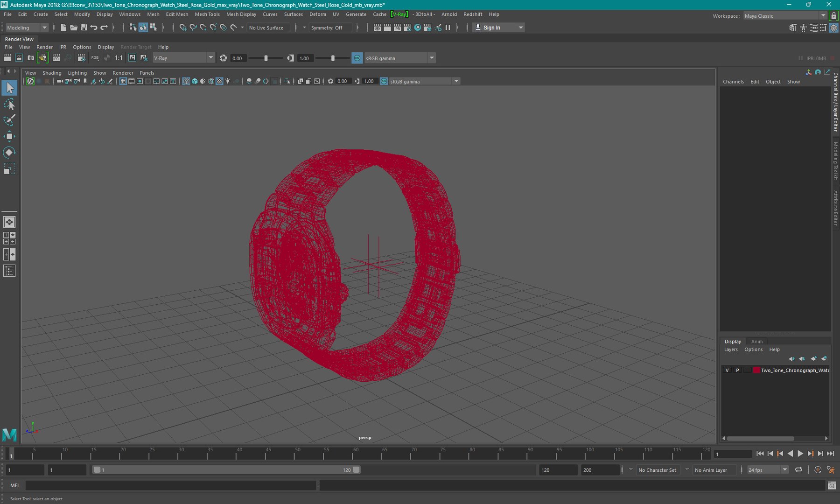Viewport: 840px width, 504px height.
Task: Choose the Lasso select tool
Action: click(9, 104)
